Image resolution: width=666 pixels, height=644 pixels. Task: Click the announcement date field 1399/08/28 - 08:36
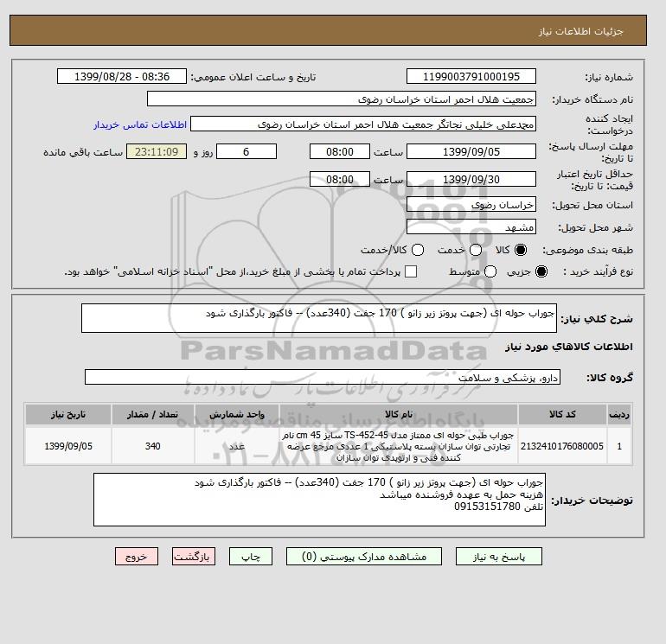tap(122, 76)
